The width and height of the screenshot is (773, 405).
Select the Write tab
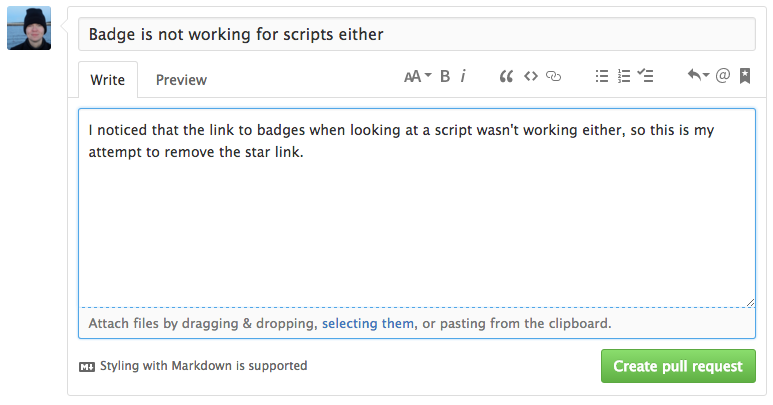[x=107, y=80]
